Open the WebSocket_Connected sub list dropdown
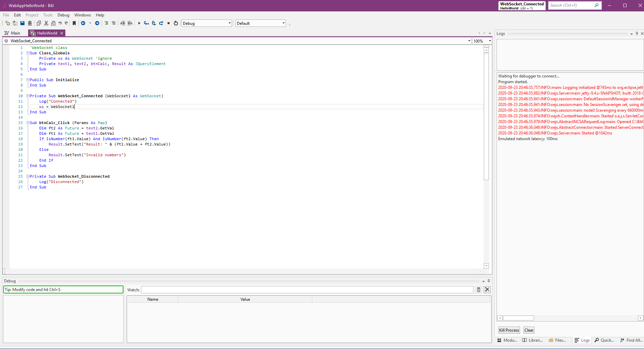 [x=469, y=41]
